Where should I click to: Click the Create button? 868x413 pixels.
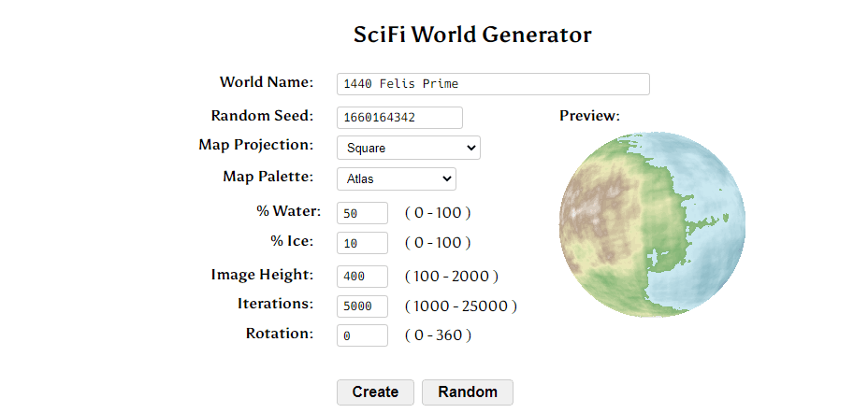click(x=375, y=392)
